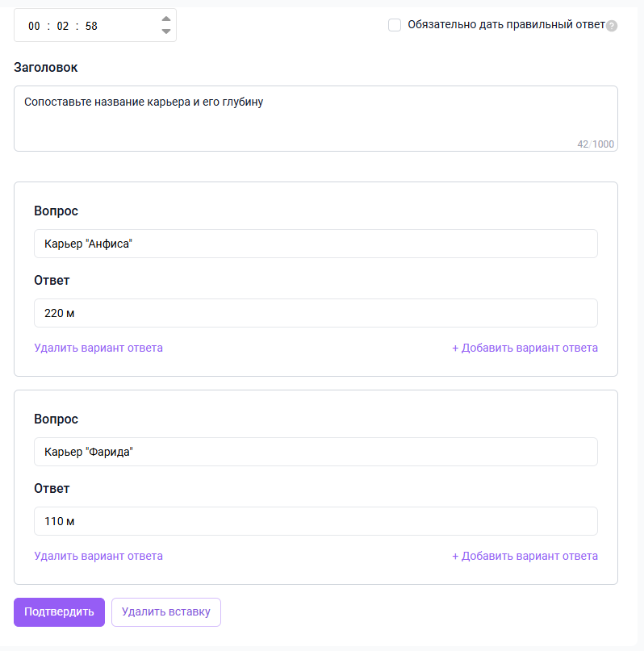The width and height of the screenshot is (644, 651).
Task: Add answer option to the Анфиса question
Action: 525,348
